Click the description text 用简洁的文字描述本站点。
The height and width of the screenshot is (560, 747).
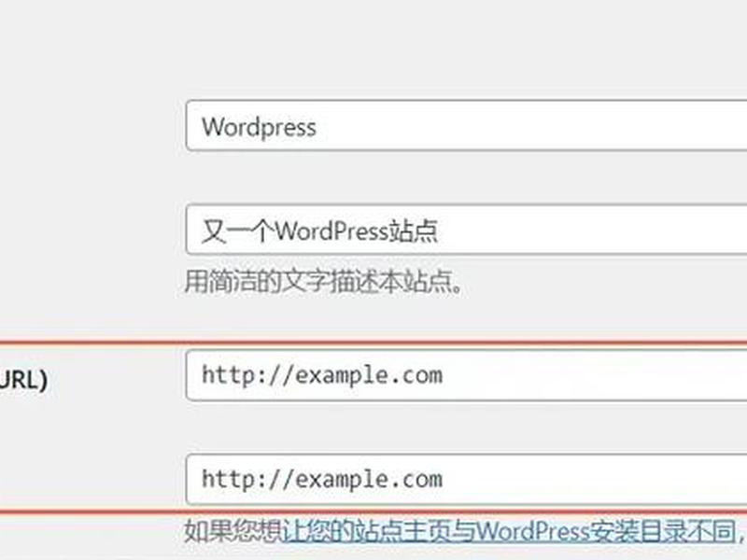pos(323,282)
